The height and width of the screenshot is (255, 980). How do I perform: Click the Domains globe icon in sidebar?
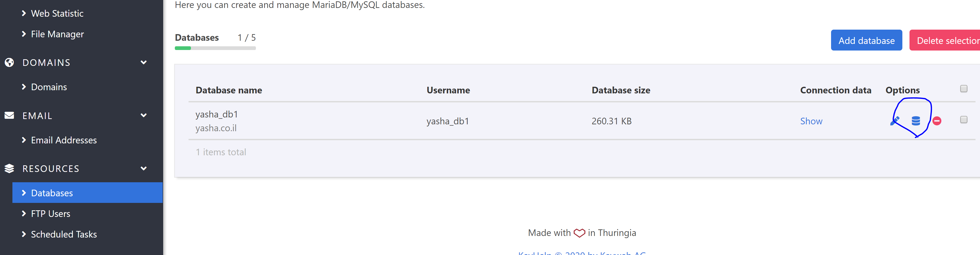click(10, 62)
